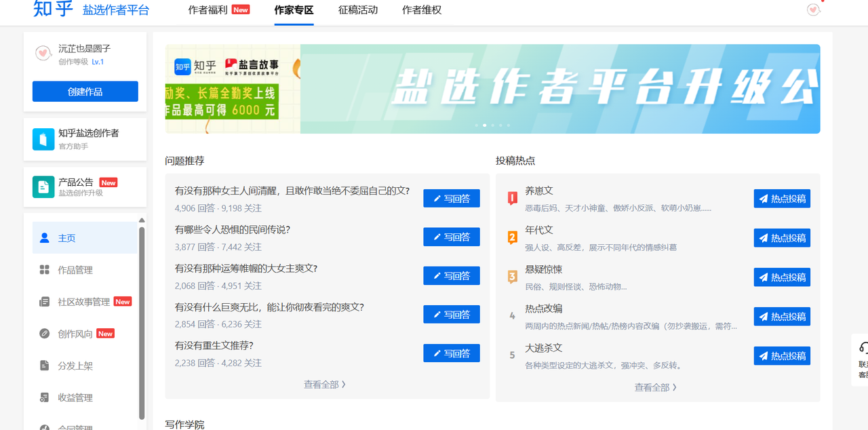868x430 pixels.
Task: Click 热点投稿 for 年代文
Action: point(782,238)
